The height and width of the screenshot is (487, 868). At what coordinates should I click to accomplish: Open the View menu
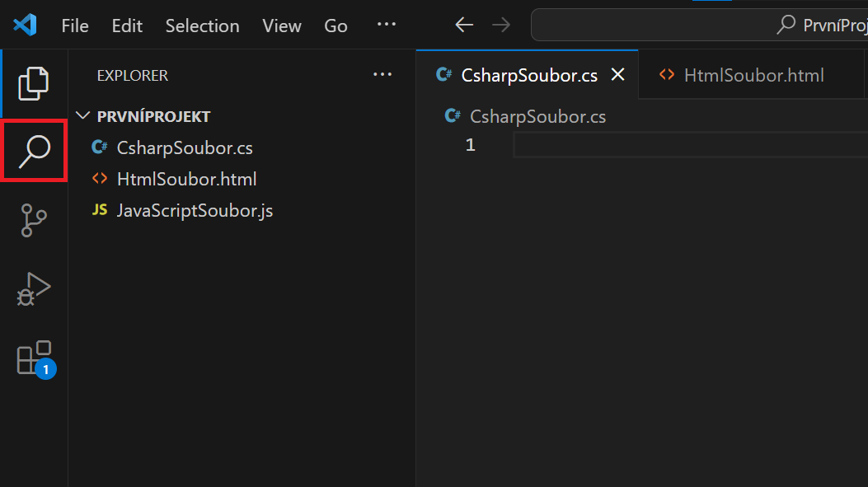[x=281, y=26]
